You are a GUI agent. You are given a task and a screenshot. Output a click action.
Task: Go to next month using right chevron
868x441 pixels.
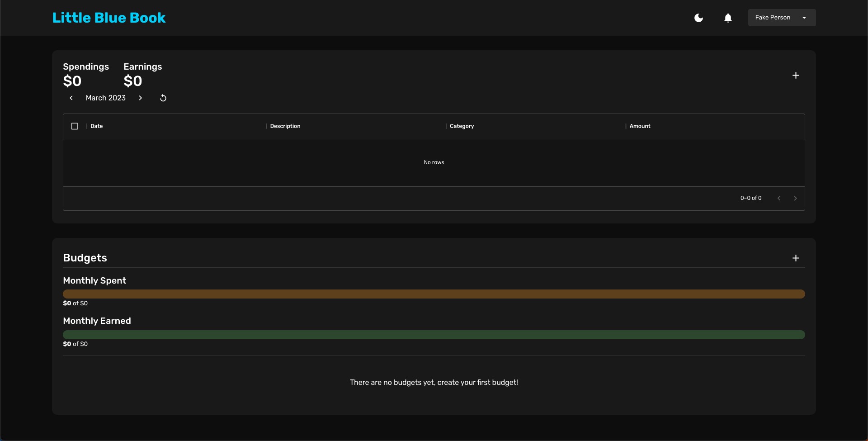pyautogui.click(x=141, y=98)
